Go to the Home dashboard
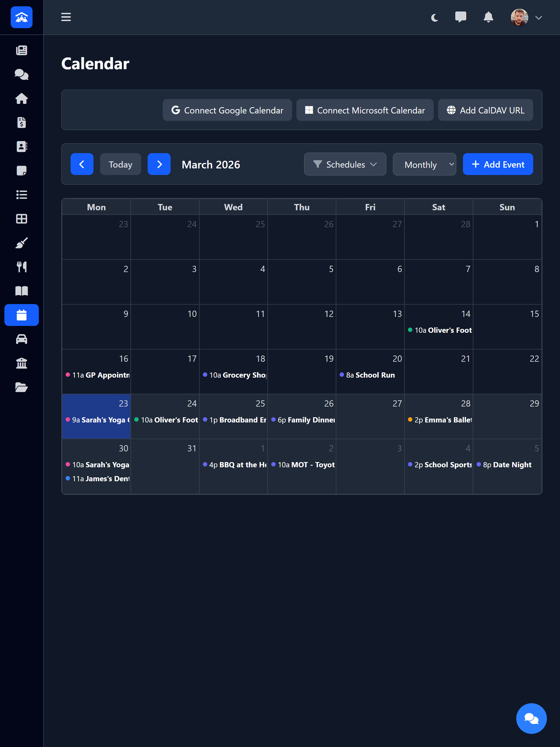Viewport: 560px width, 747px height. click(22, 98)
